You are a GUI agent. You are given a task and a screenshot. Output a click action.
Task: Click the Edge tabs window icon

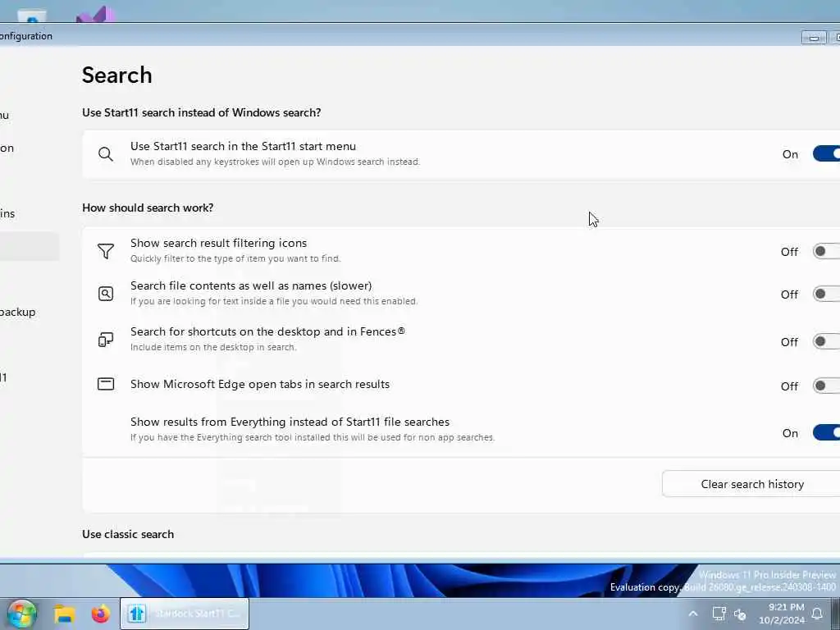click(x=106, y=384)
